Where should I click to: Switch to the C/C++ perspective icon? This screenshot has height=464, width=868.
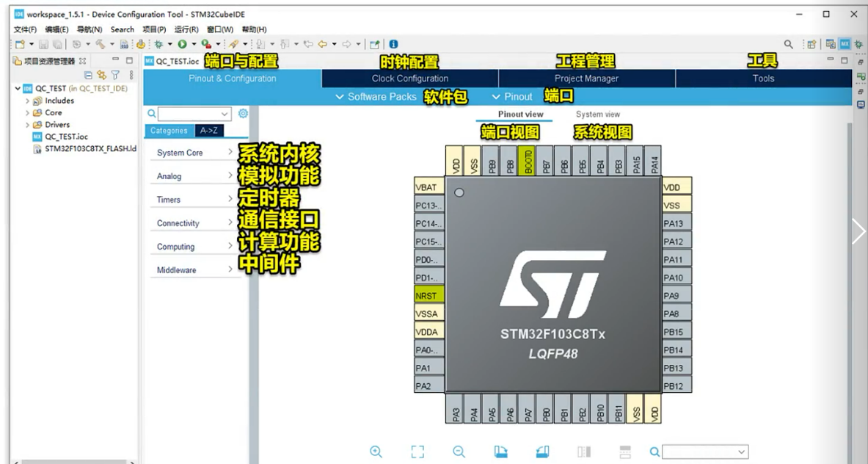(x=831, y=44)
